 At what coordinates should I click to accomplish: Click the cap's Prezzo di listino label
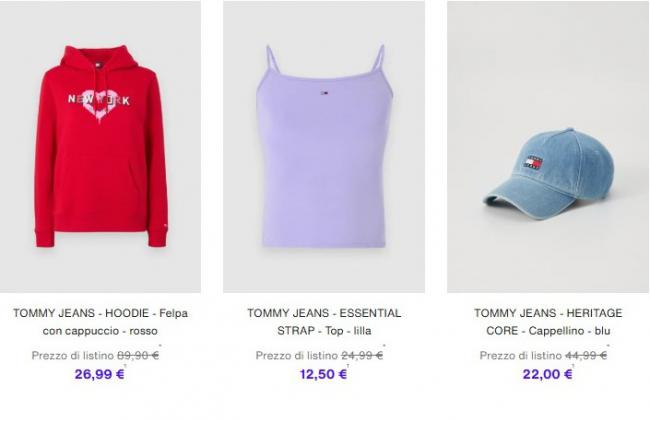coord(520,355)
